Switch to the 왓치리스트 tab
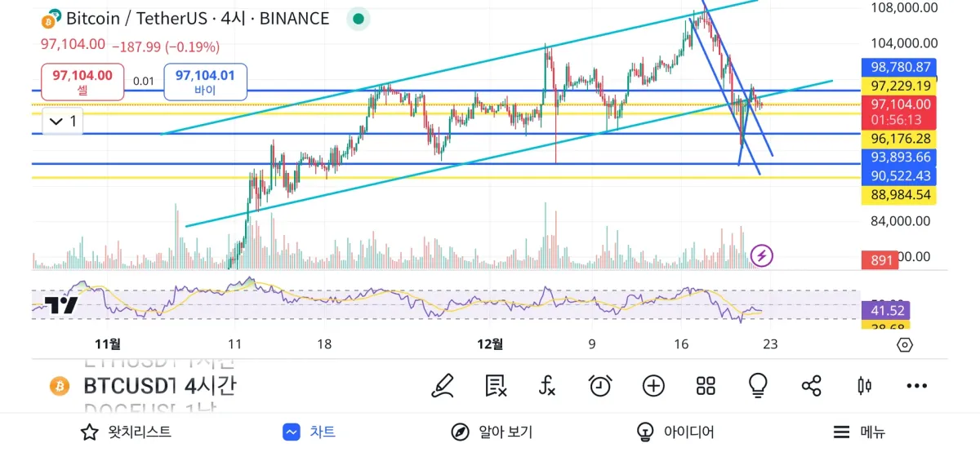 126,432
